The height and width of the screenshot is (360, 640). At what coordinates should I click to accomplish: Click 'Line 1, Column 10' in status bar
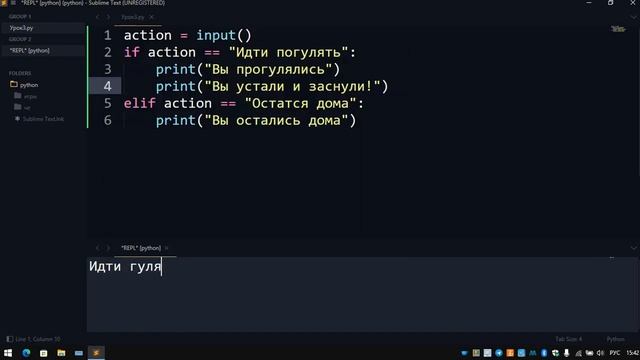[x=38, y=339]
